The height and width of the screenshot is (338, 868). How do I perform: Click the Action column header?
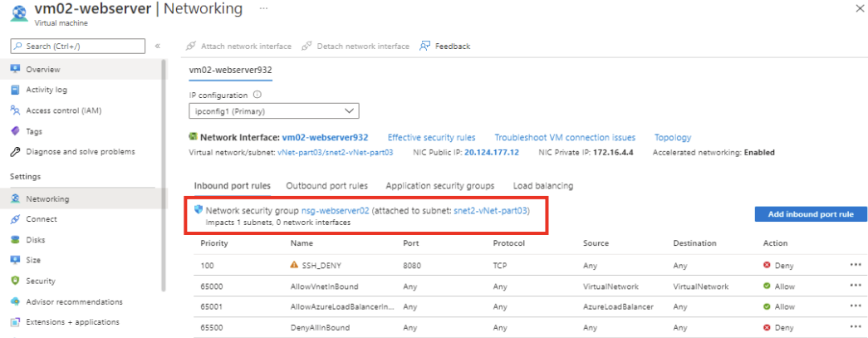click(x=775, y=242)
